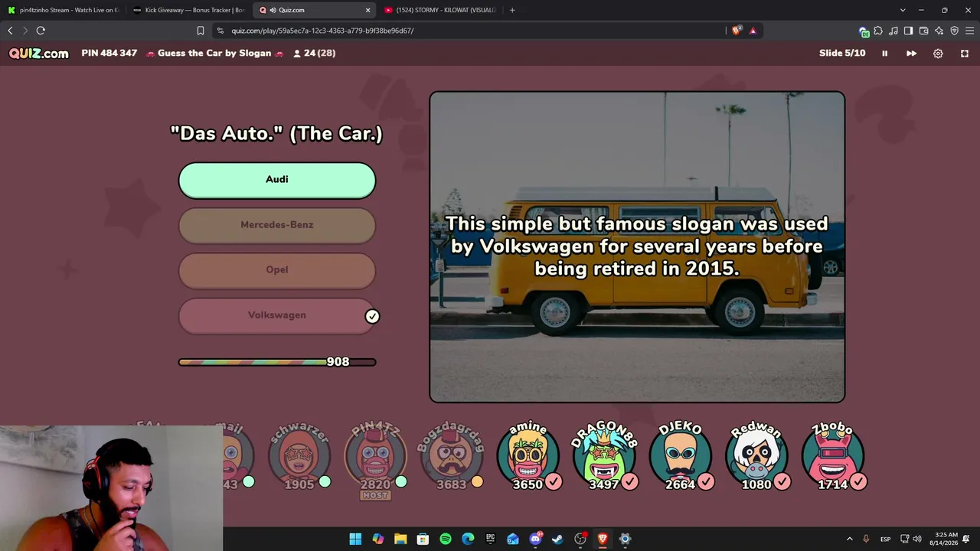Click the Bogzdagrdag player avatar
Viewport: 980px width, 551px height.
point(451,457)
